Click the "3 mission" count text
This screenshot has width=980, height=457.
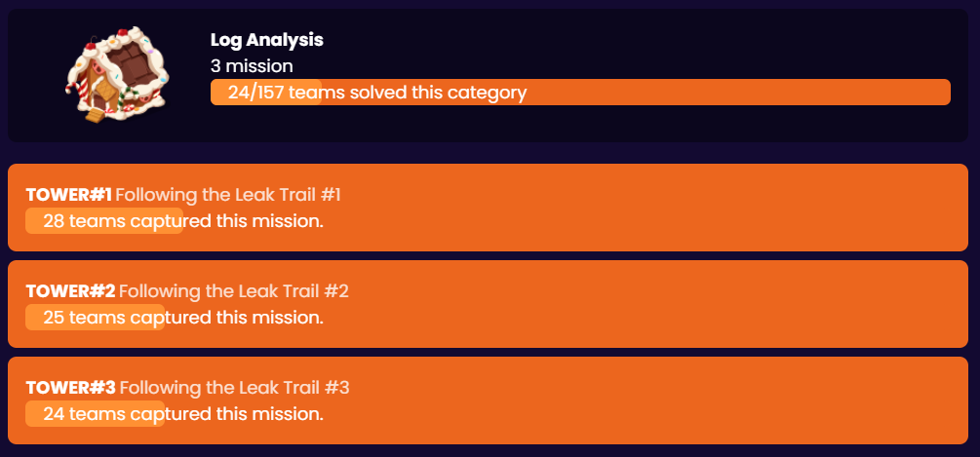pyautogui.click(x=252, y=66)
